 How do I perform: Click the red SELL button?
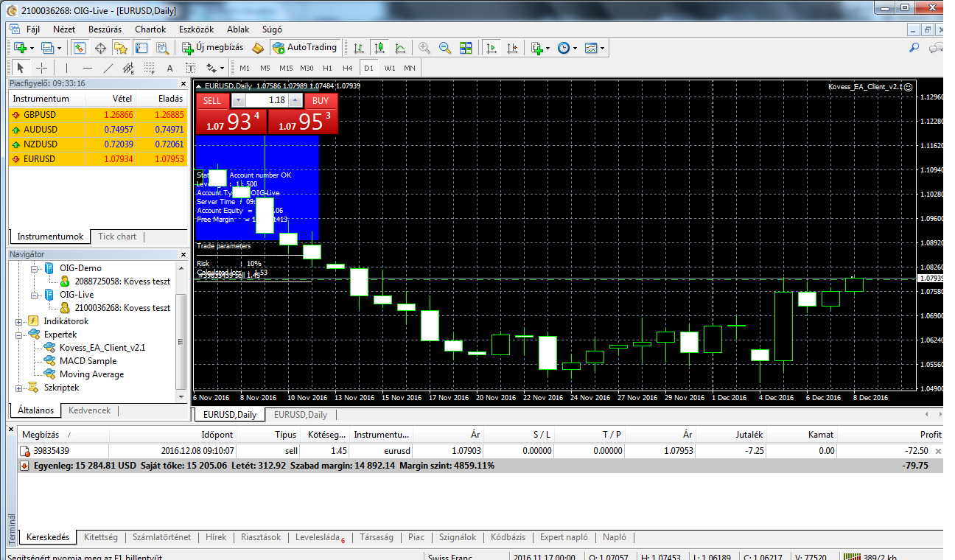click(212, 100)
